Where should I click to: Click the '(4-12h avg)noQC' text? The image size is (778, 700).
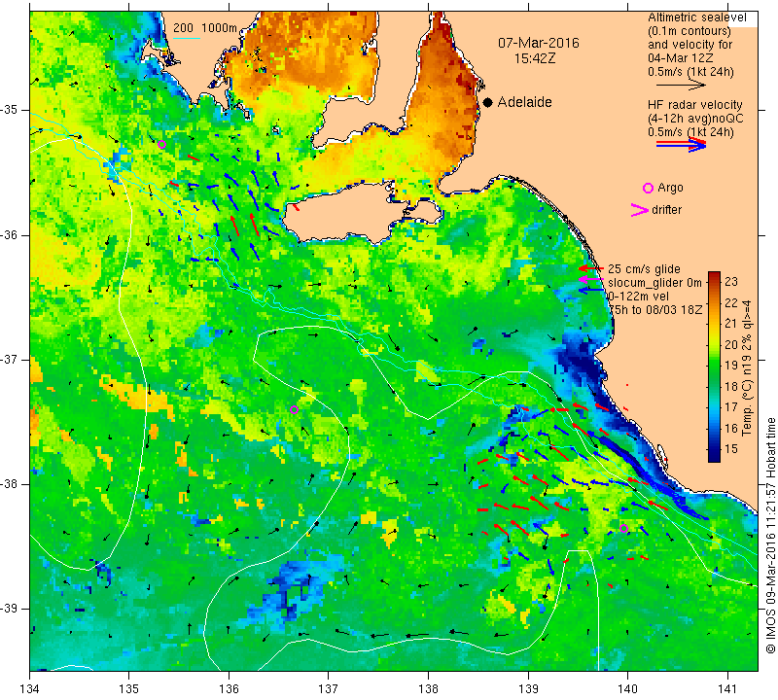point(695,119)
